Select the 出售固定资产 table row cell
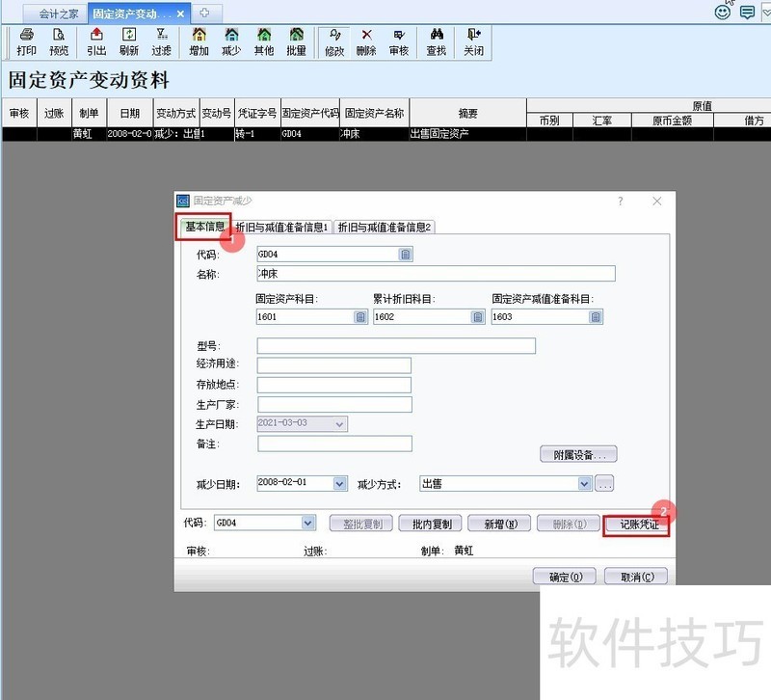This screenshot has width=771, height=700. 467,134
